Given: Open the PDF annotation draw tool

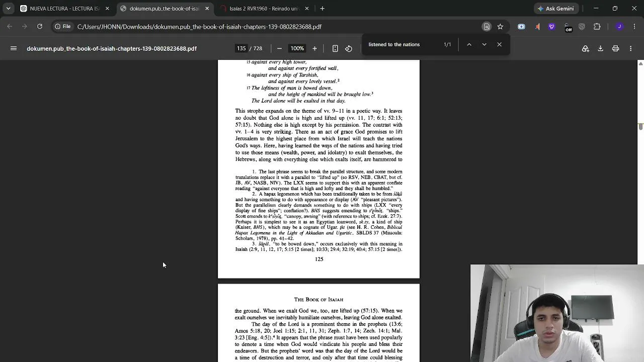Looking at the screenshot, I should tap(585, 48).
